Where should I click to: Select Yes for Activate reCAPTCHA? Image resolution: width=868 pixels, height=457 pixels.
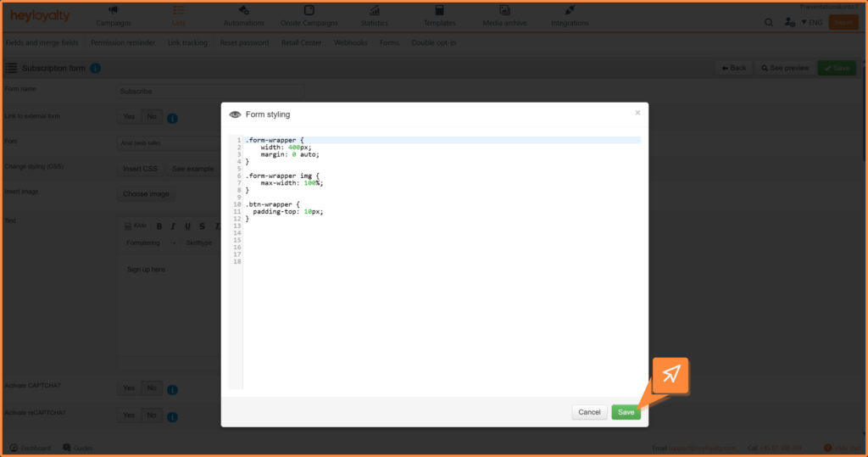coord(129,415)
